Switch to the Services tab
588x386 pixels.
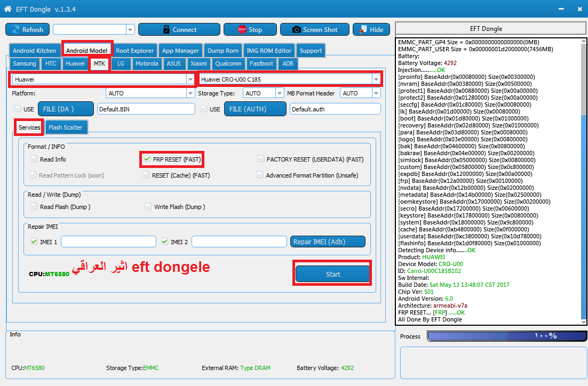click(29, 127)
